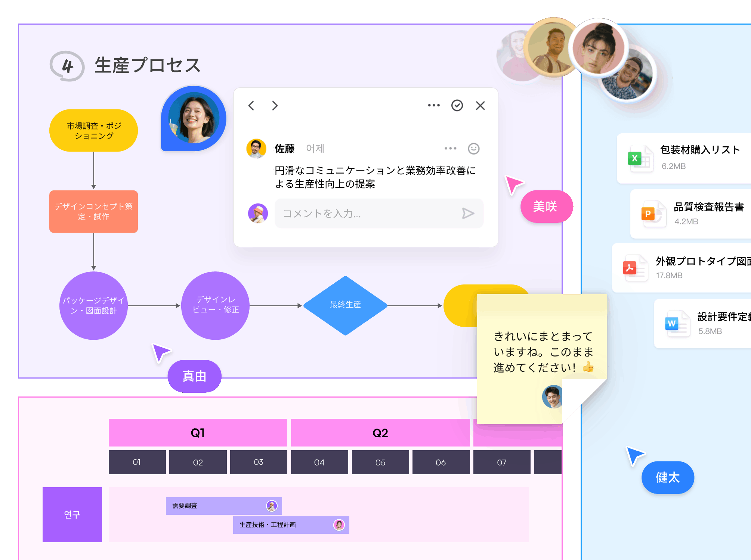Select month 01 column
Viewport: 751px width, 560px height.
point(137,462)
